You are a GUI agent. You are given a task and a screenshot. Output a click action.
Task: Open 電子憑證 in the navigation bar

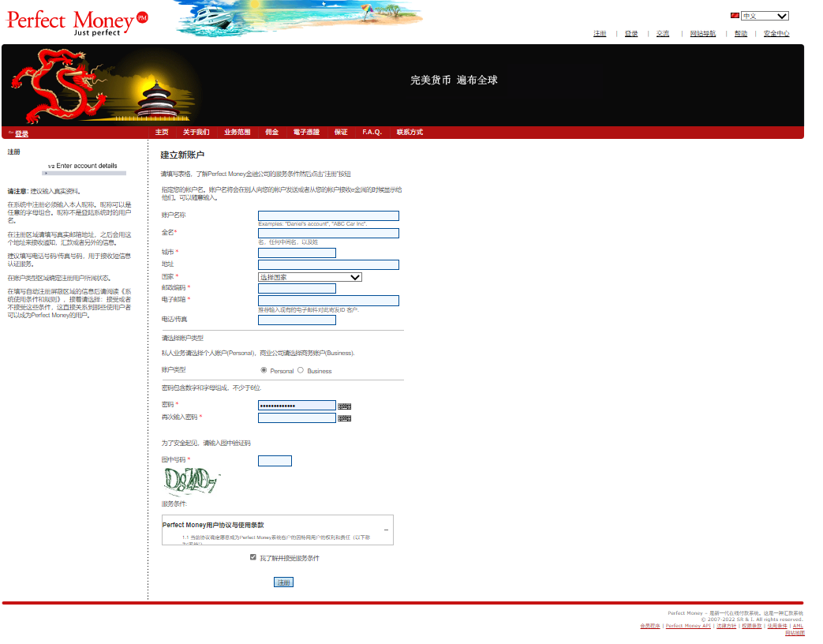coord(306,133)
